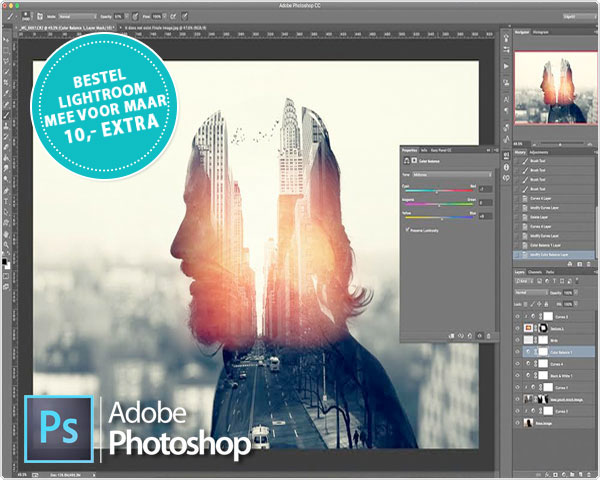Click the foreground color swatch
The width and height of the screenshot is (600, 480).
click(4, 262)
